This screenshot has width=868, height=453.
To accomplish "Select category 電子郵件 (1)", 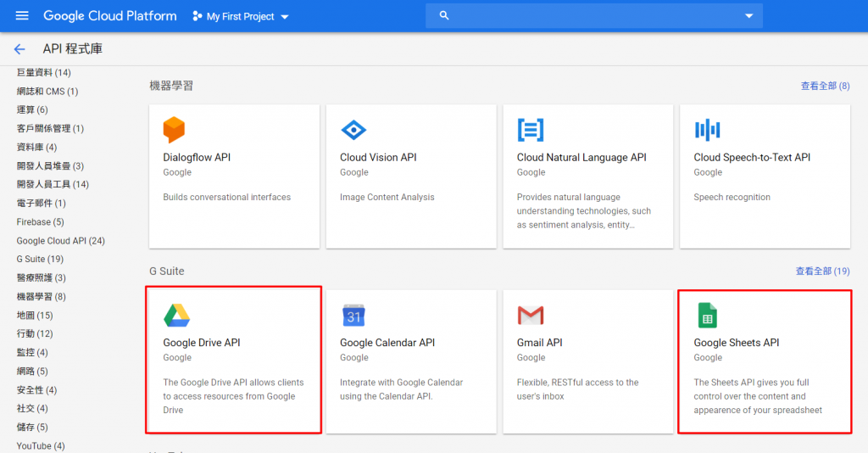I will click(x=41, y=204).
